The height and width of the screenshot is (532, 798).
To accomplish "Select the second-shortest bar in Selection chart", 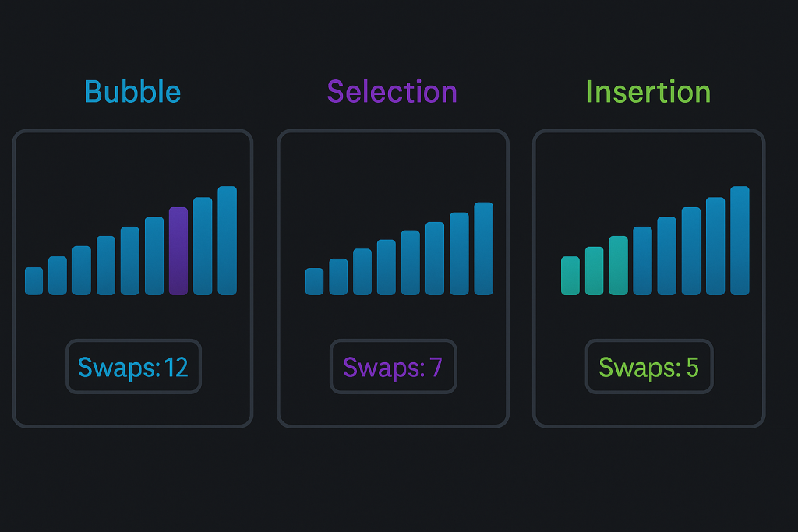I will coord(338,277).
